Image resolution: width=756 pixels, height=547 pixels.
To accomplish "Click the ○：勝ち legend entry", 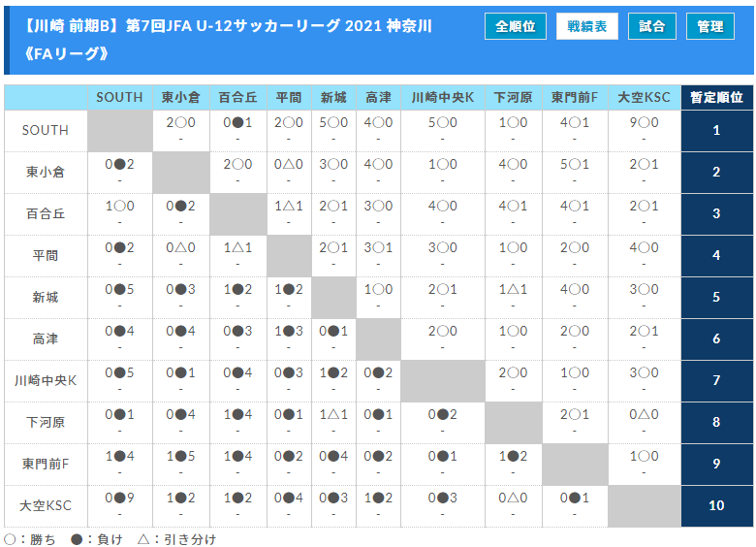I will [30, 539].
